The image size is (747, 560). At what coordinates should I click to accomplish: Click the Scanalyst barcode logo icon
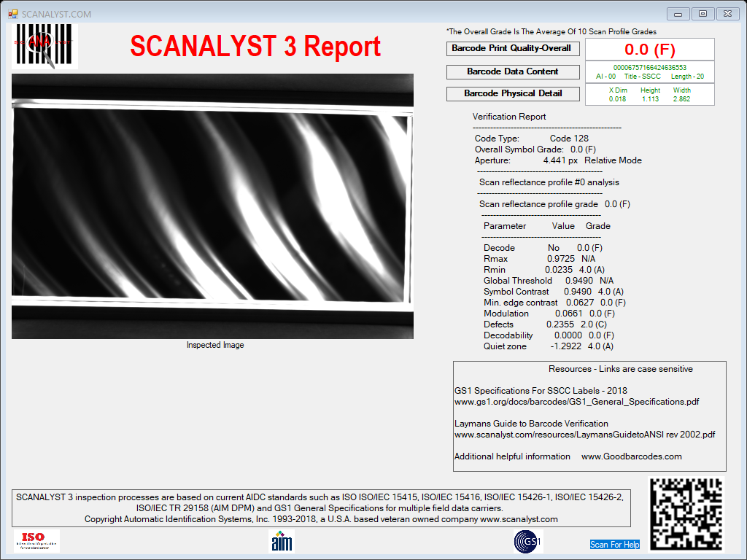click(x=44, y=46)
